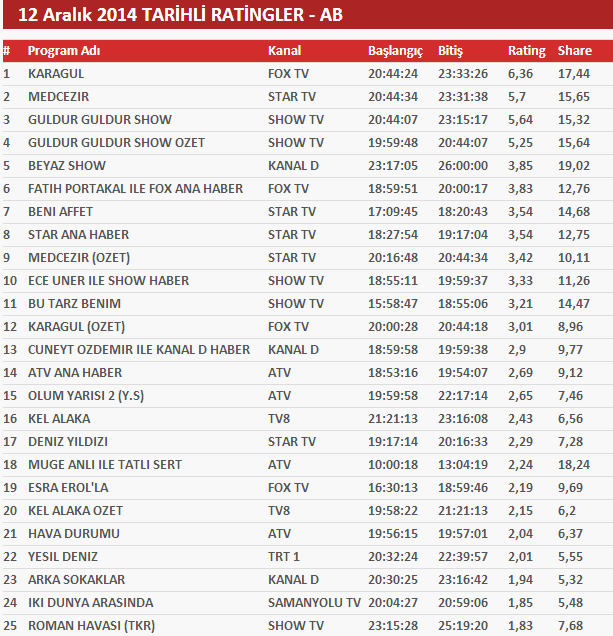This screenshot has width=613, height=636.
Task: Select 'ECE UNER ILE SHOW HABER'
Action: coord(108,281)
